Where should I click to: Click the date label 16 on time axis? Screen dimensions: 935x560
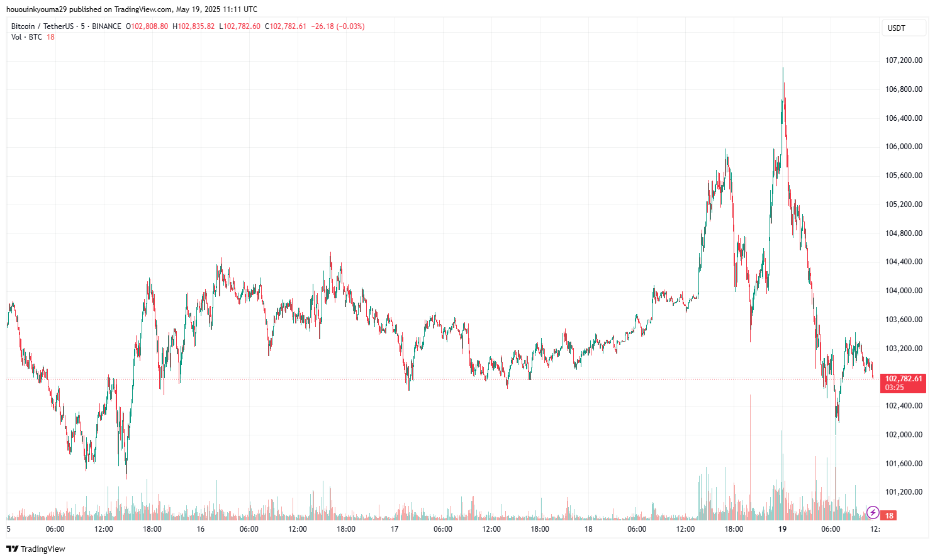[x=201, y=529]
